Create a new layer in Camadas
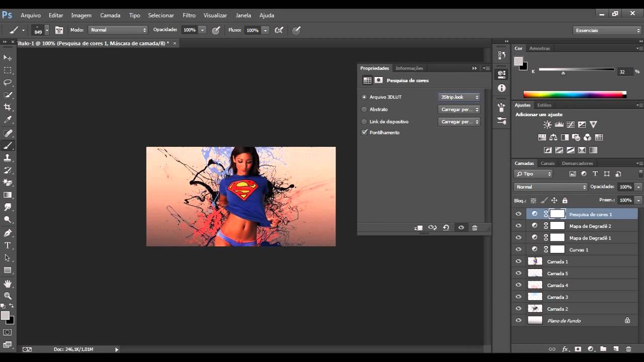The image size is (644, 362). coord(616,349)
